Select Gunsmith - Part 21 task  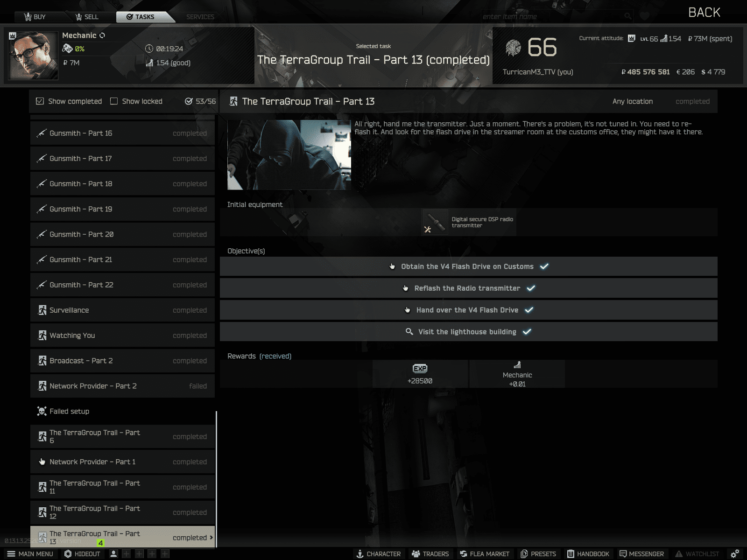[122, 259]
